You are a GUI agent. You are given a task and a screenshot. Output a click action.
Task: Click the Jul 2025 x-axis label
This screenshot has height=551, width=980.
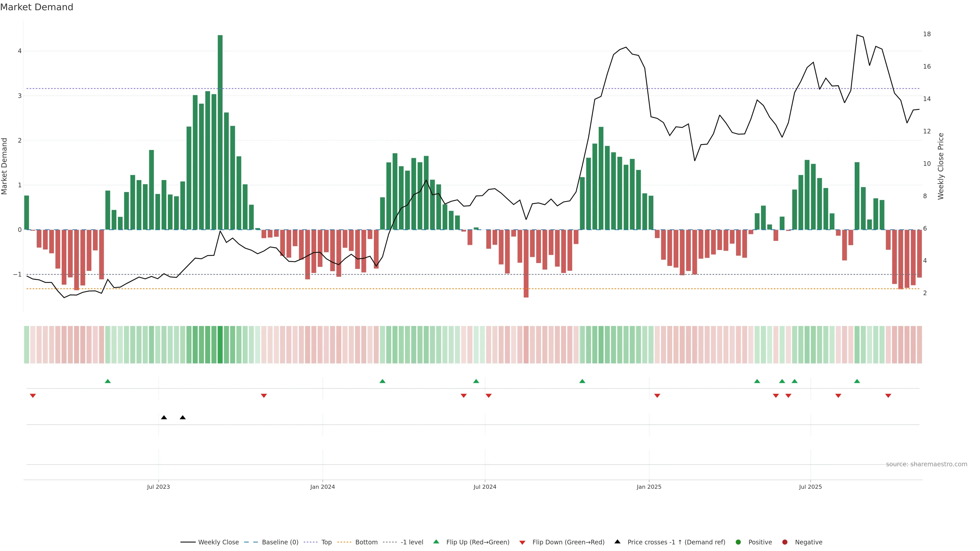point(810,487)
